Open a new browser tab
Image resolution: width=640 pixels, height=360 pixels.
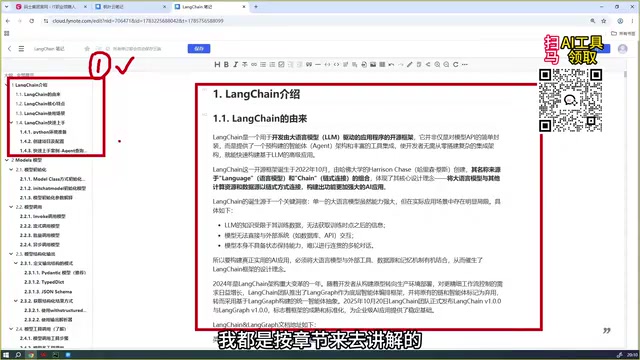click(256, 7)
